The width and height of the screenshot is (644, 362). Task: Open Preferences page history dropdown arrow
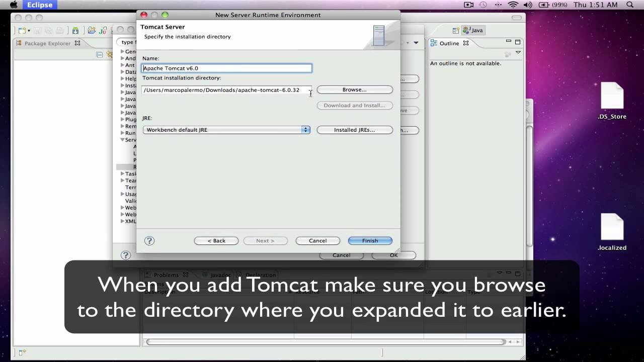[416, 43]
